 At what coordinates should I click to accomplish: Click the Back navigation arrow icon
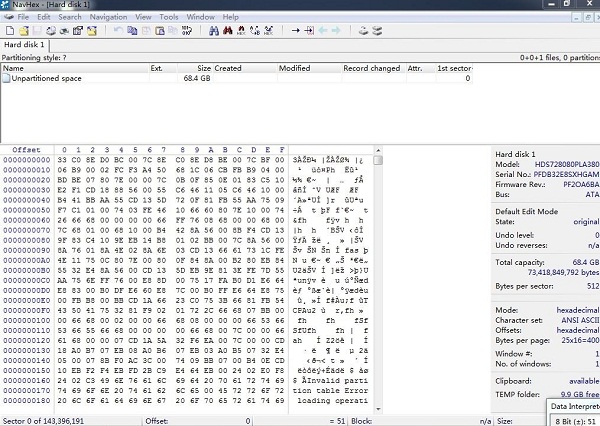(x=323, y=30)
